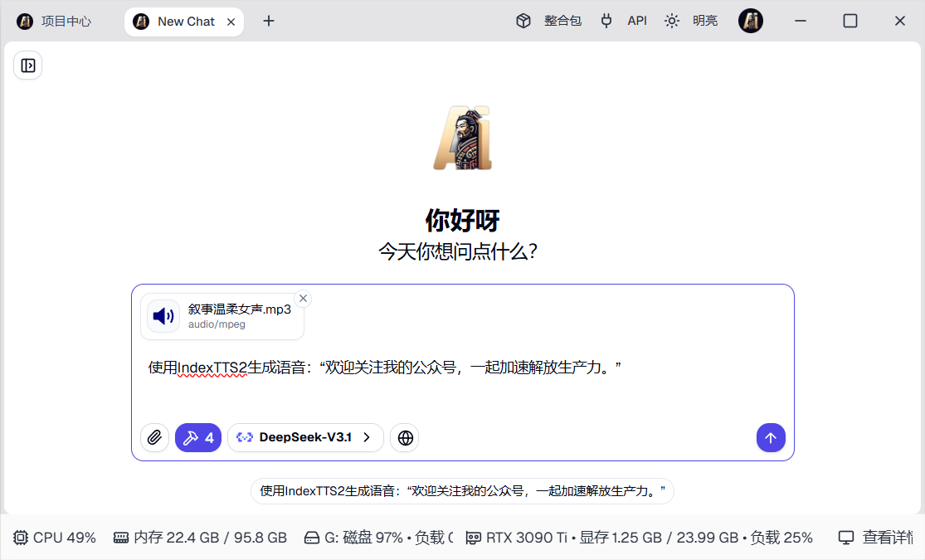Screen dimensions: 925x560
Task: Toggle the 明亮 light theme mode
Action: 691,22
